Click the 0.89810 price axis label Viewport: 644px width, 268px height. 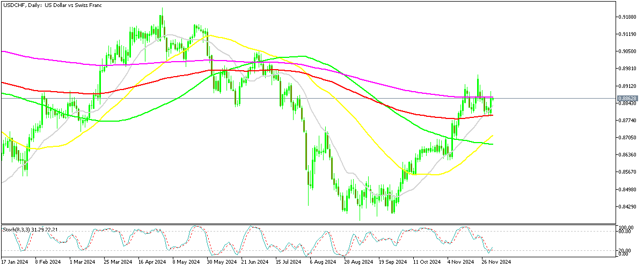click(x=628, y=69)
